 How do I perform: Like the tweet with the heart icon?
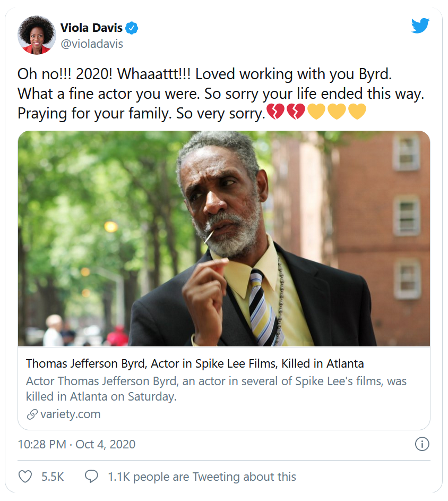point(25,477)
